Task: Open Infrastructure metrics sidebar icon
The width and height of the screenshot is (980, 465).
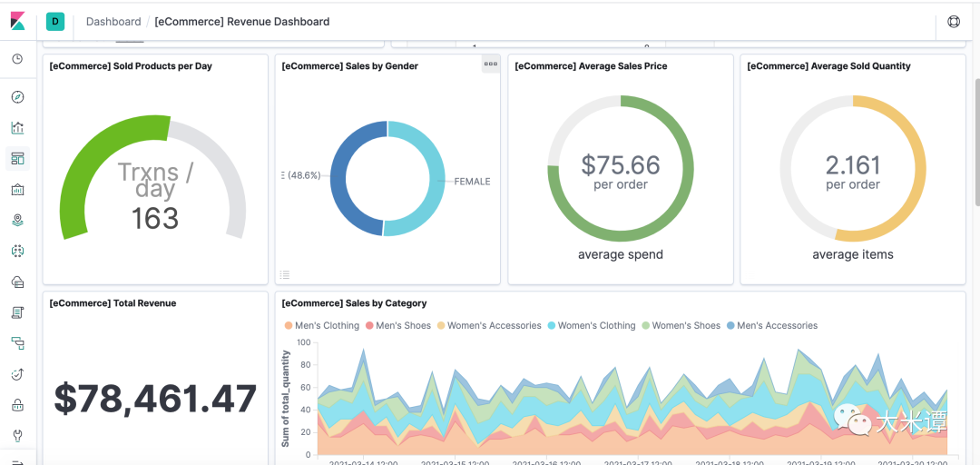Action: click(17, 282)
